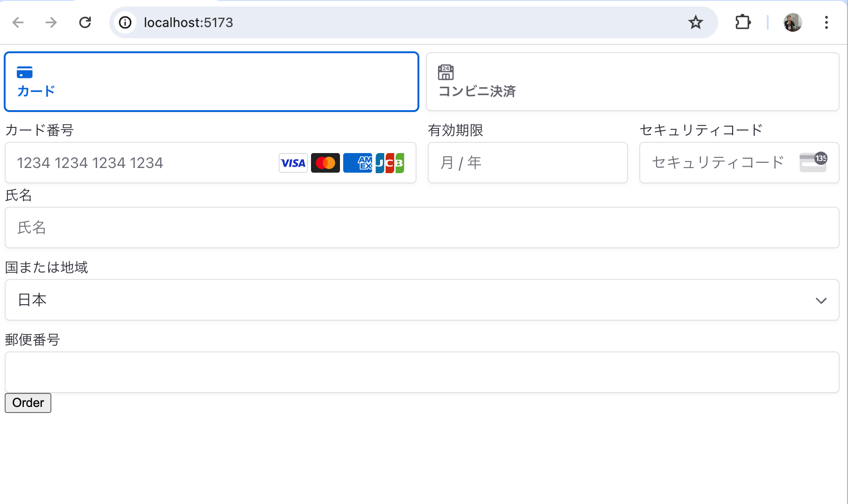Click the Mastercard brand icon
This screenshot has width=848, height=504.
click(x=325, y=163)
